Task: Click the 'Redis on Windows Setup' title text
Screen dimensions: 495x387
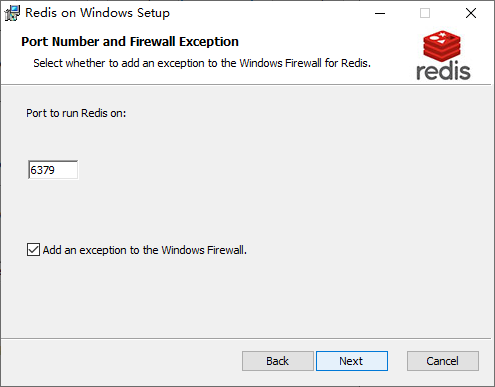Action: pyautogui.click(x=98, y=13)
